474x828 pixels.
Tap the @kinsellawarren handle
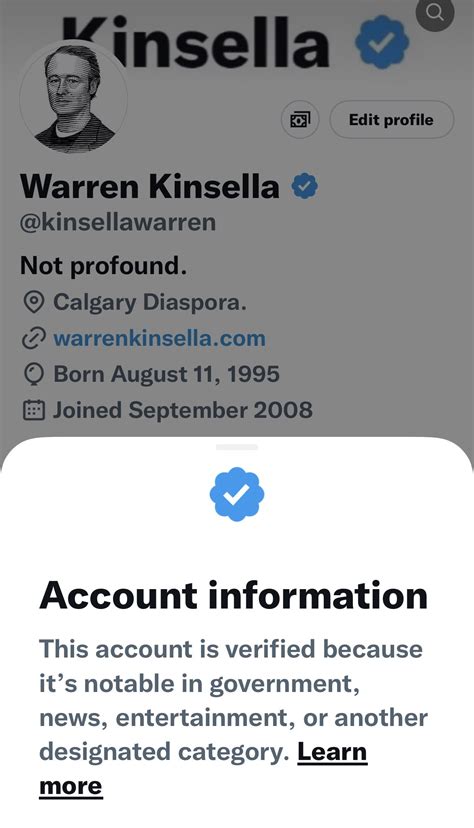118,222
